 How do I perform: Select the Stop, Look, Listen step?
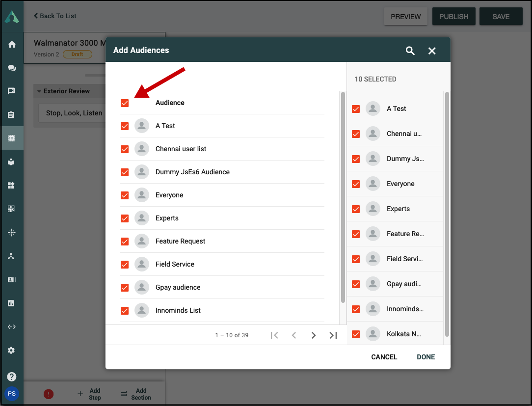pyautogui.click(x=74, y=113)
